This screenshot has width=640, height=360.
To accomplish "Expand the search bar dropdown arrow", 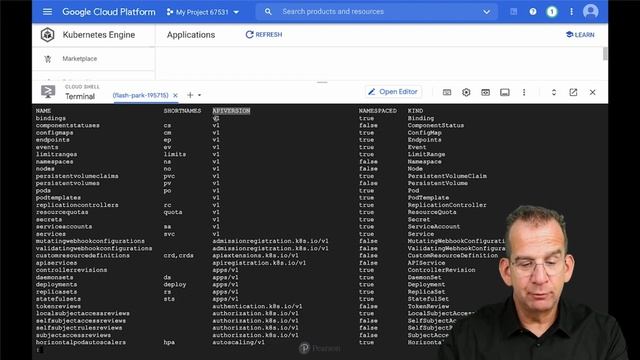I will 486,12.
